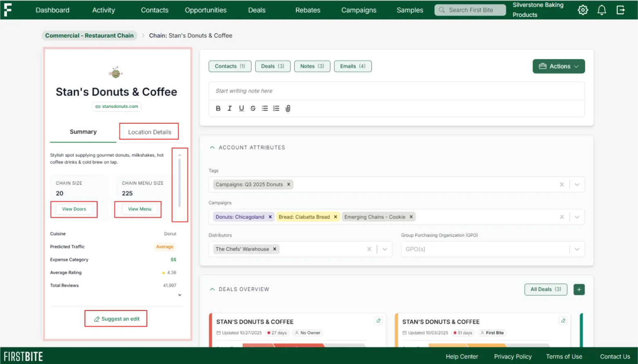Open the Terms of Use footer link
The image size is (638, 364).
point(564,357)
